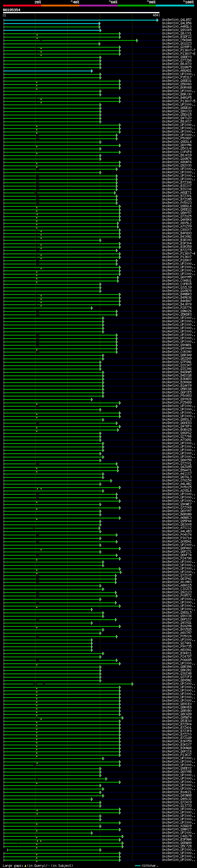Select the UniRef100_P13607-5 label

pyautogui.click(x=179, y=101)
